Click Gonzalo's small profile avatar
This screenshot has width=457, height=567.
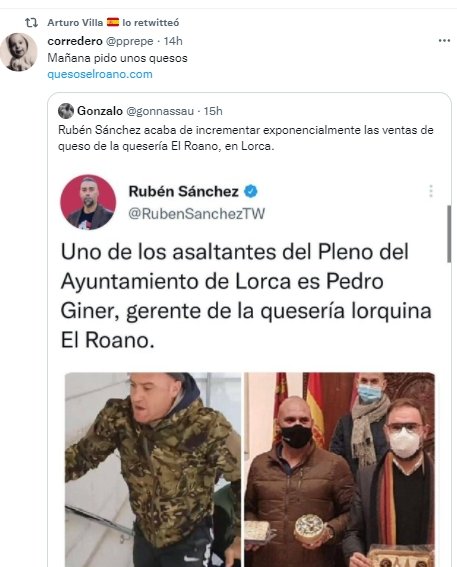coord(66,111)
